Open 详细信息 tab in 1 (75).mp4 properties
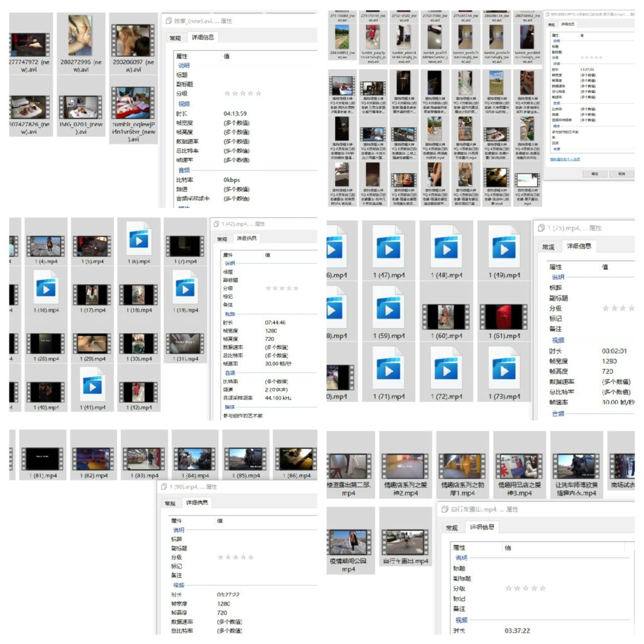 (579, 246)
